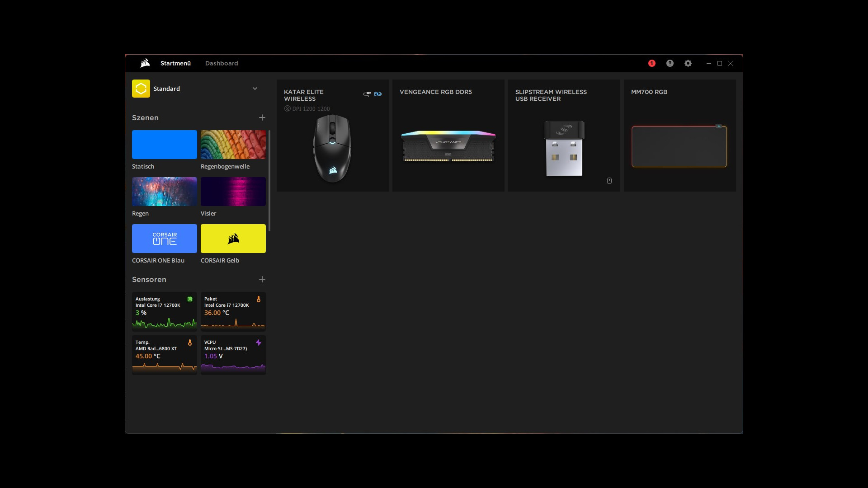Click the yellow Standard profile hexagon icon
The width and height of the screenshot is (868, 488).
coord(141,89)
